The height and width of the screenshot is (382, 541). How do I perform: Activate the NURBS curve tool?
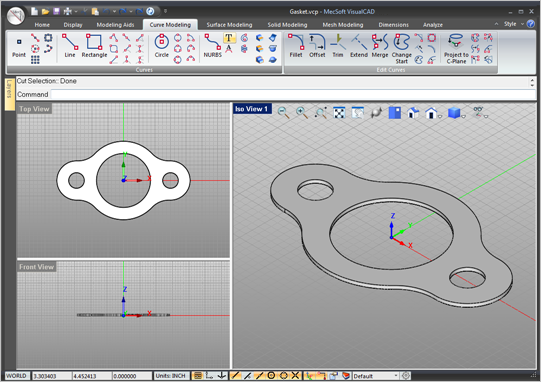click(x=212, y=45)
